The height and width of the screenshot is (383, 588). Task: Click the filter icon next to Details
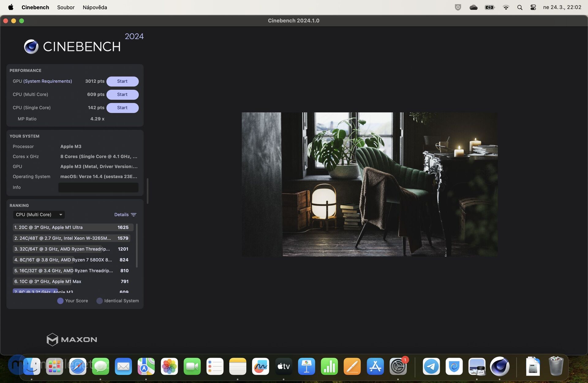pos(134,215)
